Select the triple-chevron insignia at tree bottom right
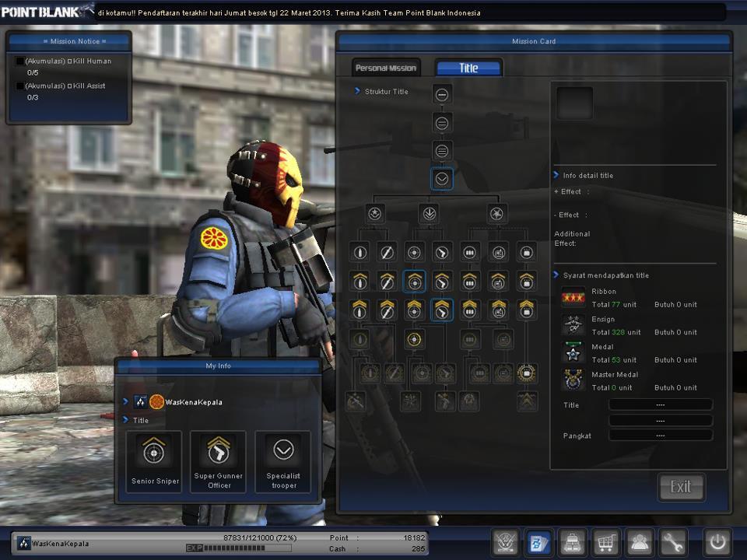747x560 pixels. point(527,401)
